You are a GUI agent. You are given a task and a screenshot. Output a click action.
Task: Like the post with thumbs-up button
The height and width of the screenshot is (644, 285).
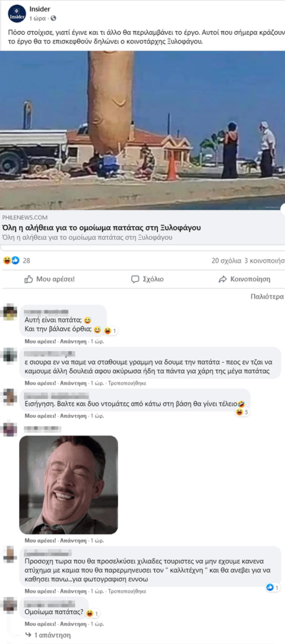(49, 279)
